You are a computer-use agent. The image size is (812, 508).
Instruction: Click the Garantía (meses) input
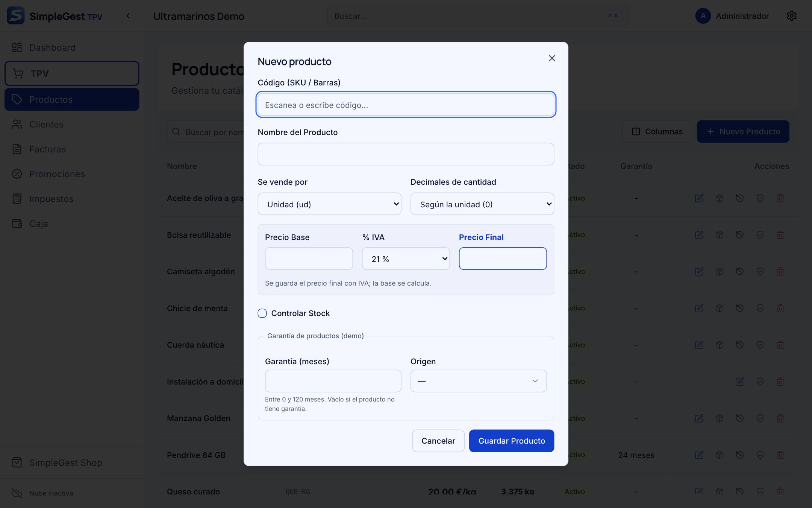(333, 381)
